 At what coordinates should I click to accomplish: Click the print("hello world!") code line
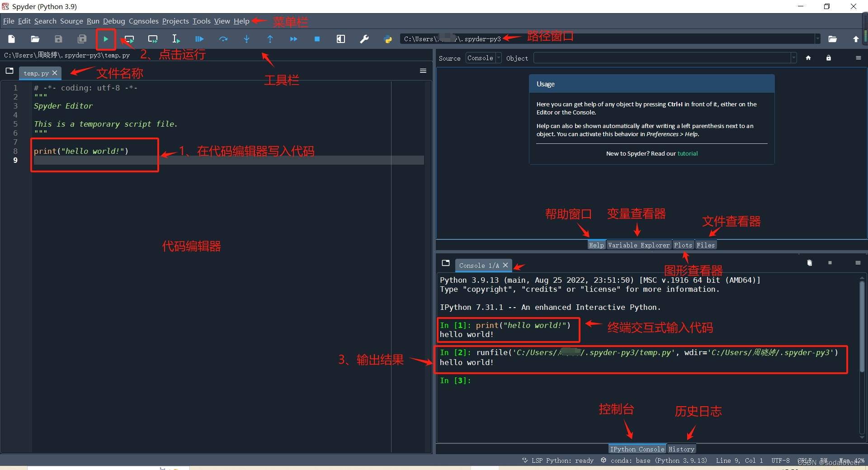(81, 151)
